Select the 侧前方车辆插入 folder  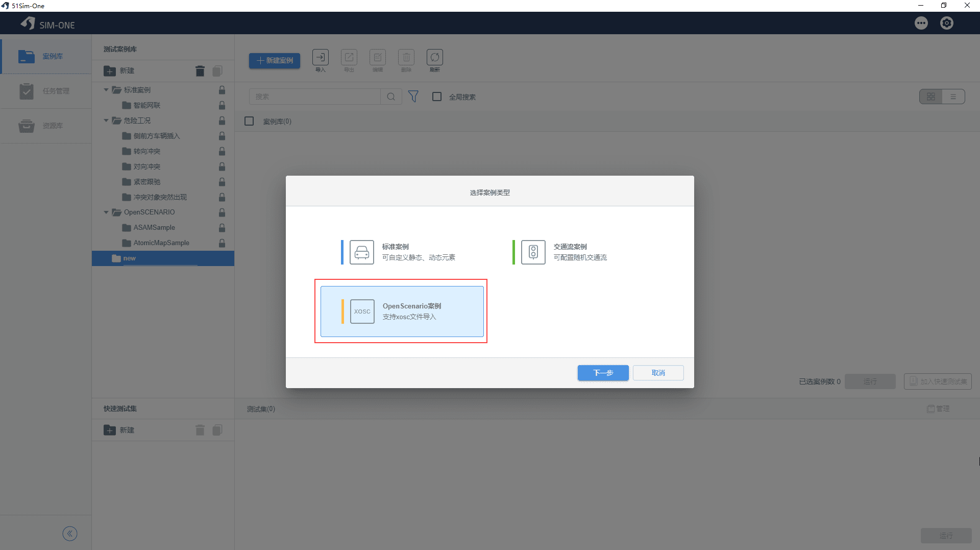pyautogui.click(x=151, y=136)
